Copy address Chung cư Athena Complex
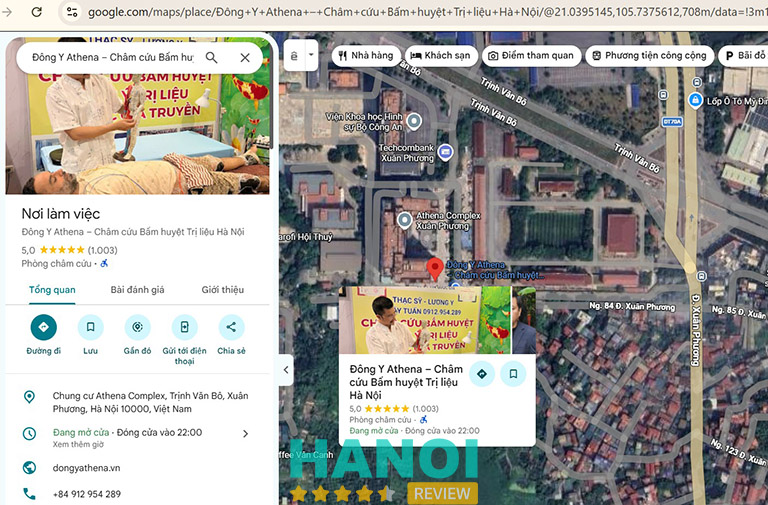Image resolution: width=768 pixels, height=505 pixels. (150, 402)
